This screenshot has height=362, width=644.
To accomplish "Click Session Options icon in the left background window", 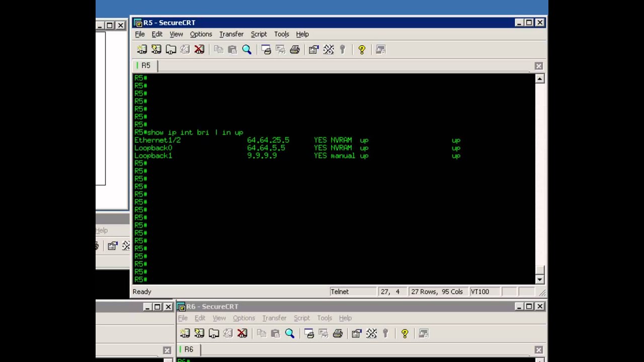I will click(112, 246).
